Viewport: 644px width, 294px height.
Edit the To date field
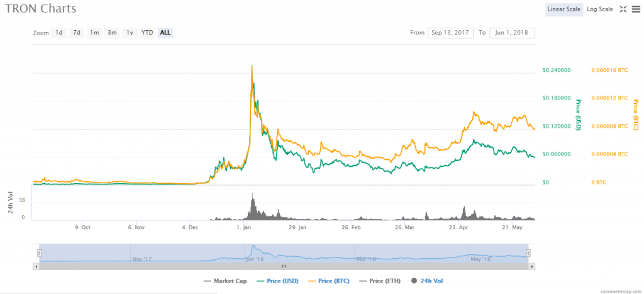[512, 33]
